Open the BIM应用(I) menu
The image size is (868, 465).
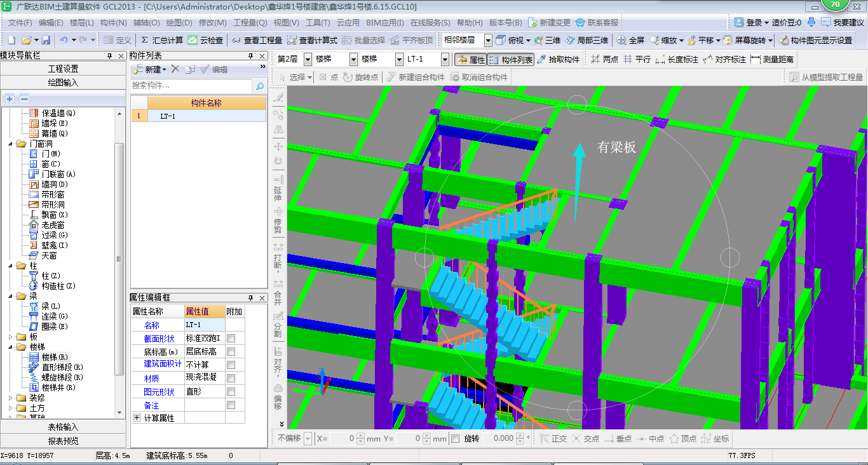point(385,22)
